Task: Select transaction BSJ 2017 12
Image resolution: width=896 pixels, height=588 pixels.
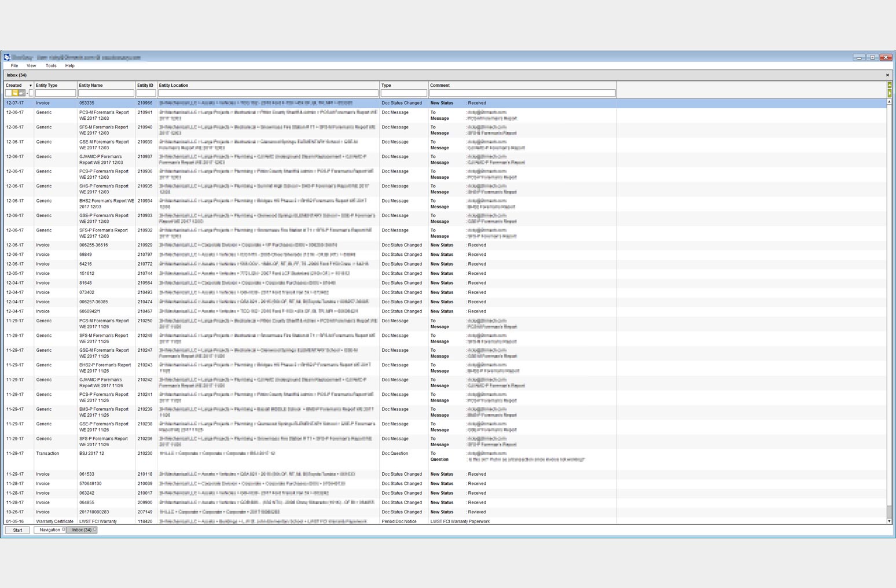Action: (x=445, y=459)
